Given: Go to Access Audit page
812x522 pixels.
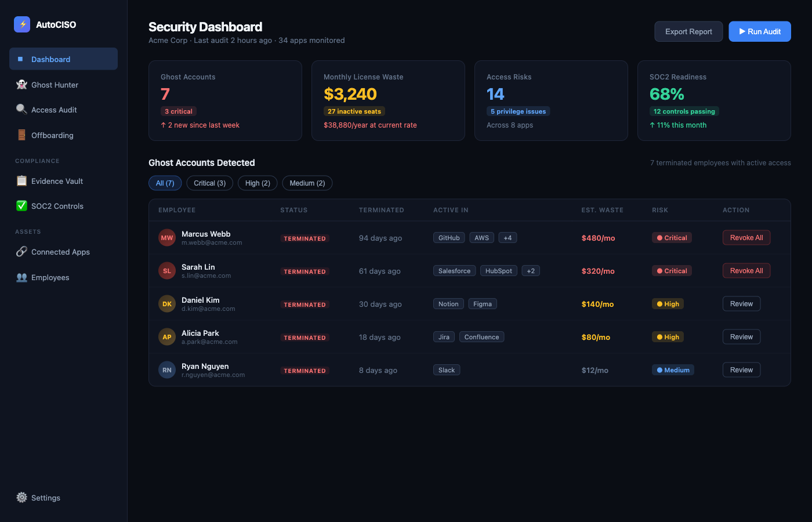Looking at the screenshot, I should pos(63,110).
